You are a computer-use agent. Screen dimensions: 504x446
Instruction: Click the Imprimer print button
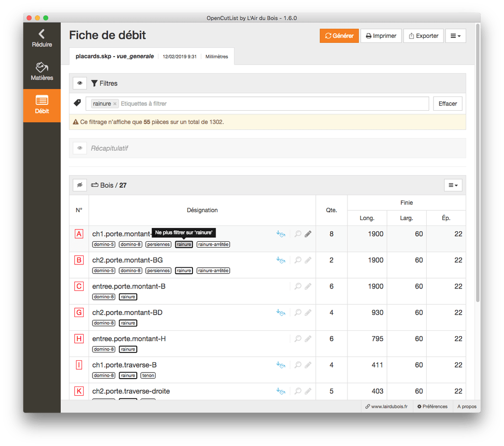tap(381, 36)
